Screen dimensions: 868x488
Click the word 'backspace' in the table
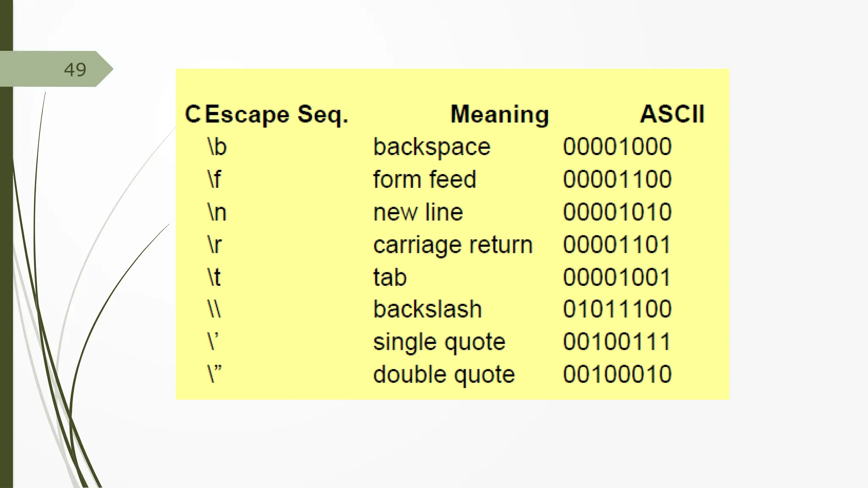[x=431, y=147]
